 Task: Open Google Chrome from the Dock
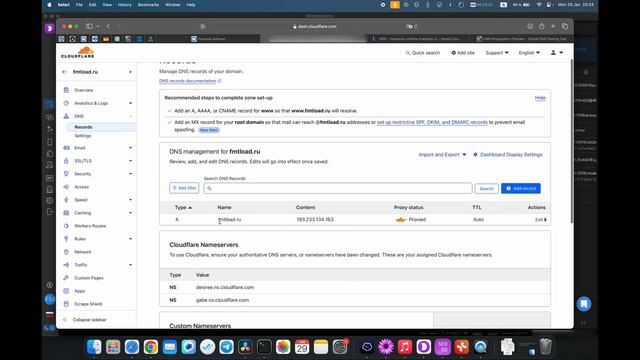tap(151, 347)
